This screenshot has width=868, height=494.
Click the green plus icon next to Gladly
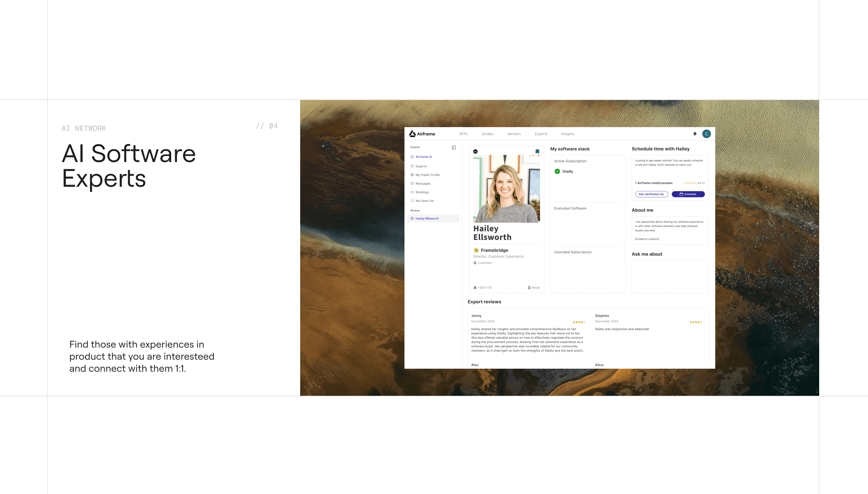(557, 171)
